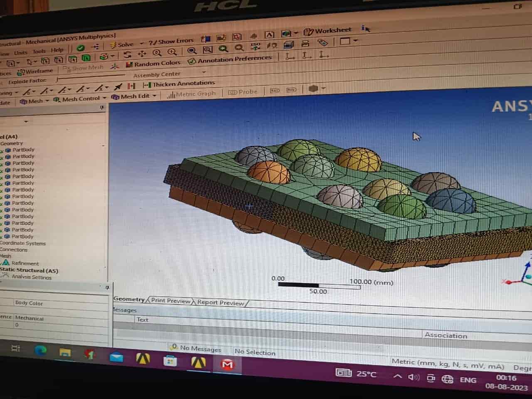
Task: Select the Rotate view tool
Action: click(128, 54)
